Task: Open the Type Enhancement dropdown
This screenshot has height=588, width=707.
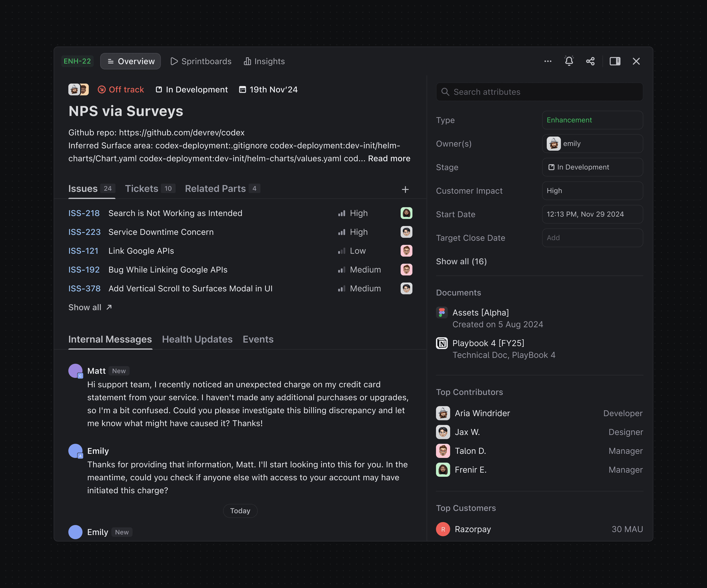Action: (x=592, y=120)
